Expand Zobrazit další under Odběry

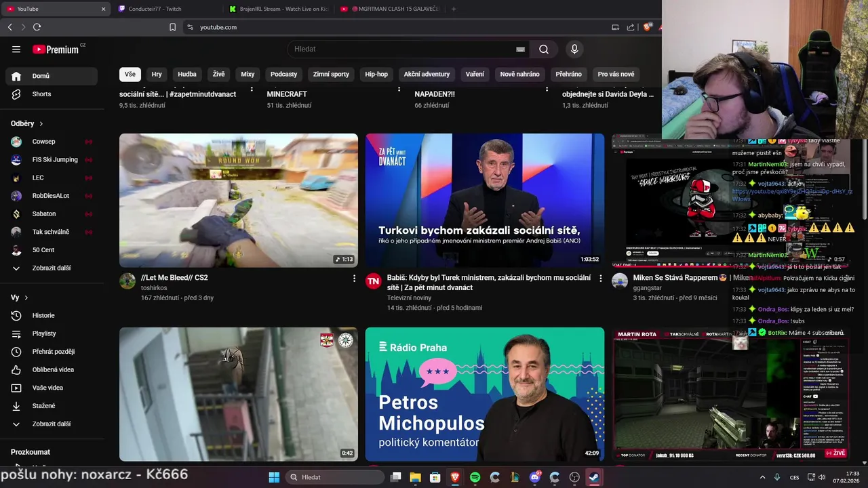(52, 268)
